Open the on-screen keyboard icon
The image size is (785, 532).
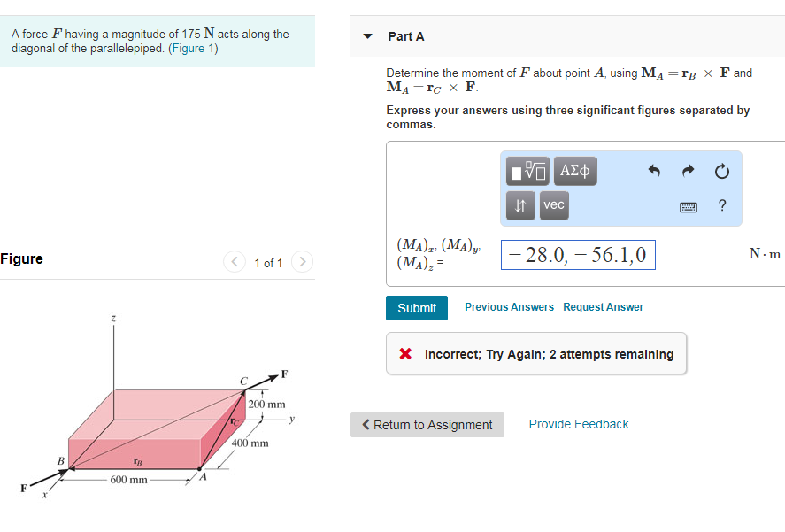[x=689, y=205]
